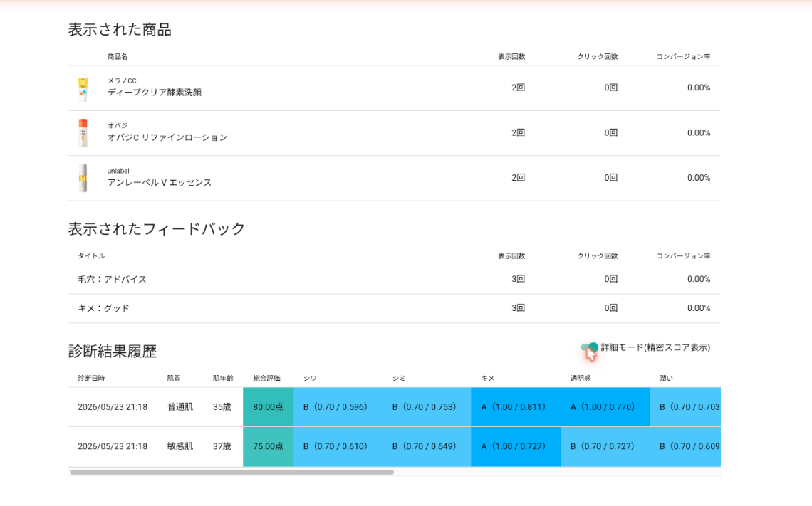Click the 35歳 skin age cell

(222, 407)
